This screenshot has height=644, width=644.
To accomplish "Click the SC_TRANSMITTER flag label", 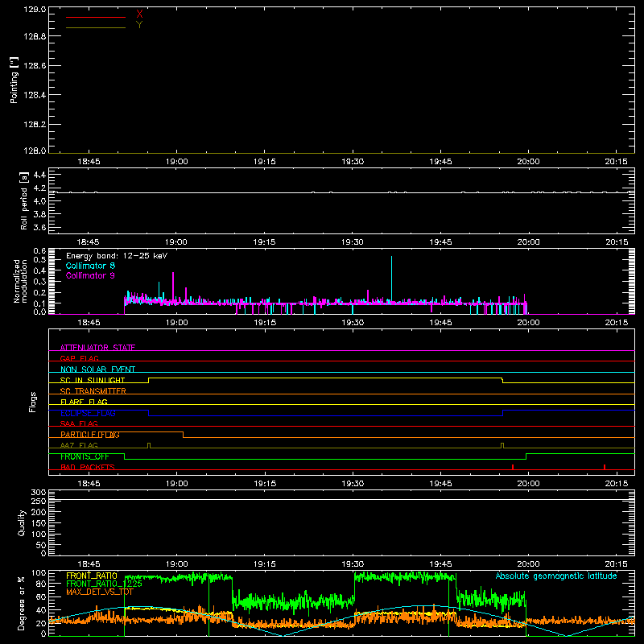I will coord(93,391).
